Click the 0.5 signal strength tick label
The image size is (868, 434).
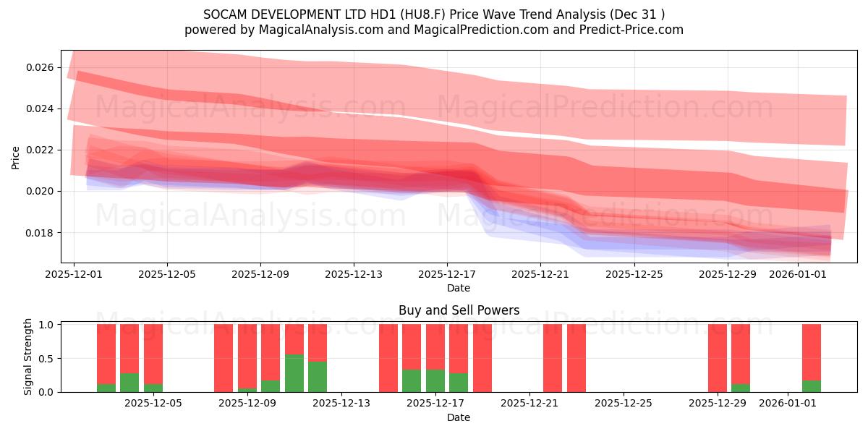point(47,358)
